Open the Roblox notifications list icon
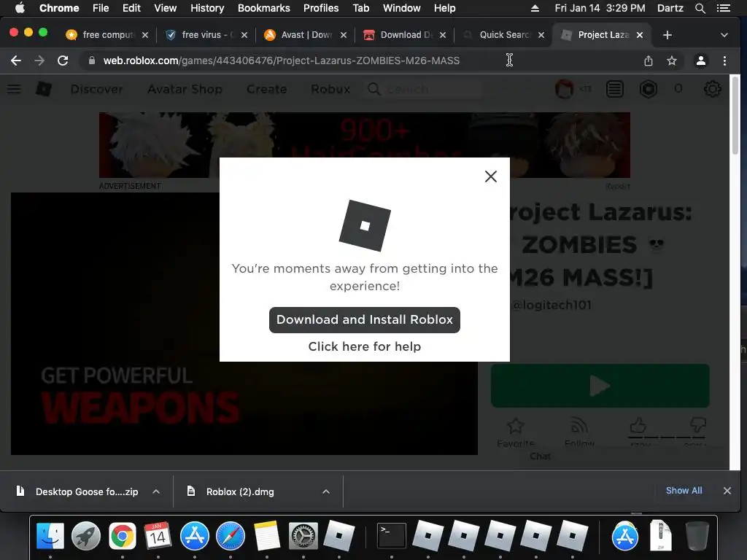Viewport: 747px width, 560px height. pyautogui.click(x=614, y=89)
